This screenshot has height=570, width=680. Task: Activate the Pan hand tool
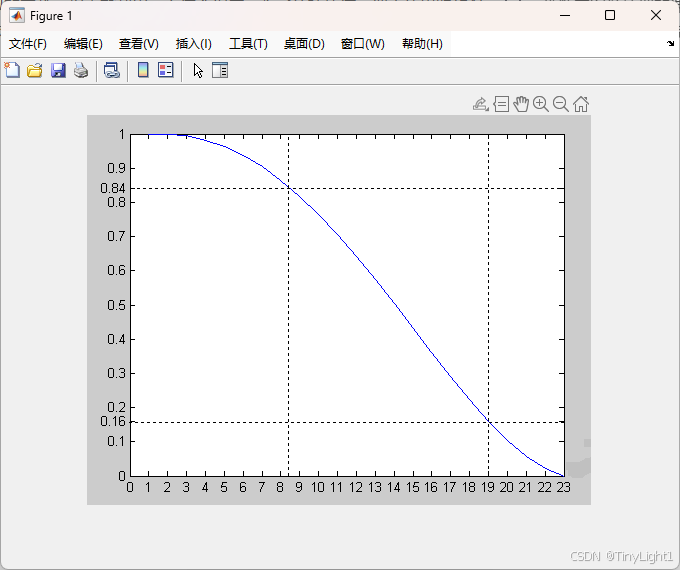click(x=521, y=105)
